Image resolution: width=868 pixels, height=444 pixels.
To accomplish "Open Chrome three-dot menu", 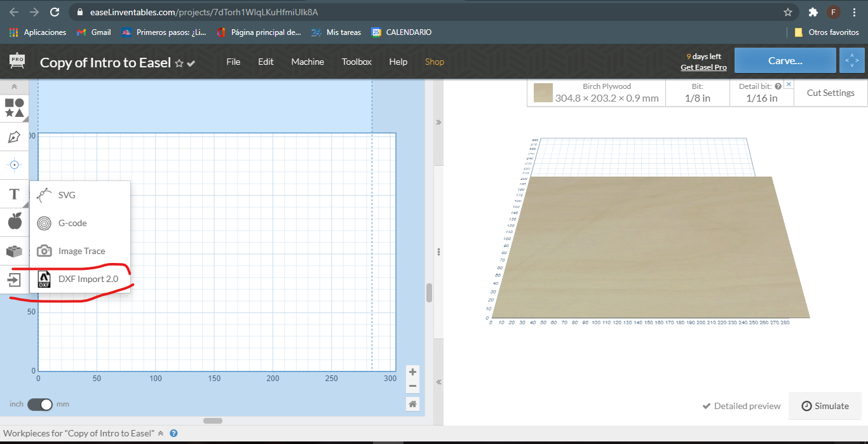I will 855,12.
